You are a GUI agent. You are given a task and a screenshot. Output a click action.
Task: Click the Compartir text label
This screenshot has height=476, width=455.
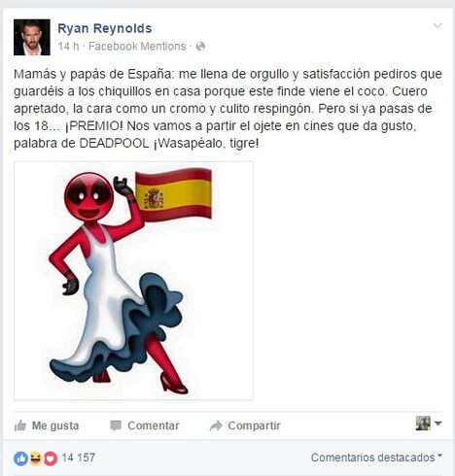coord(254,425)
